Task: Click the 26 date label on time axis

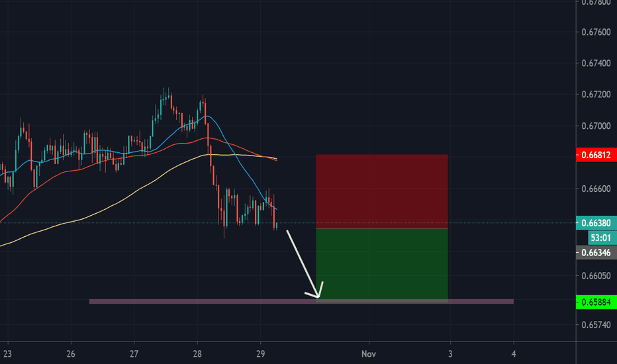Action: pos(70,354)
